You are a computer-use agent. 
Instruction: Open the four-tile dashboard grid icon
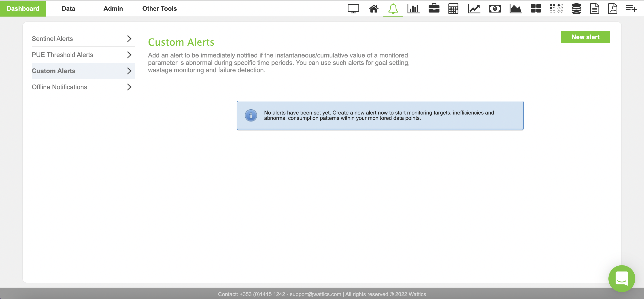click(x=536, y=9)
